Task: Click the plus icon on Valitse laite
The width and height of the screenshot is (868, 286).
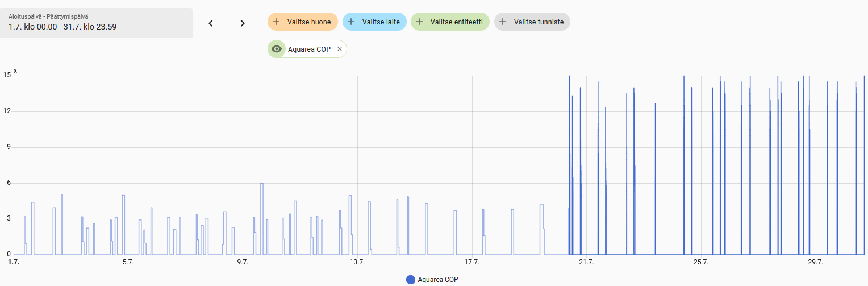Action: pos(351,22)
